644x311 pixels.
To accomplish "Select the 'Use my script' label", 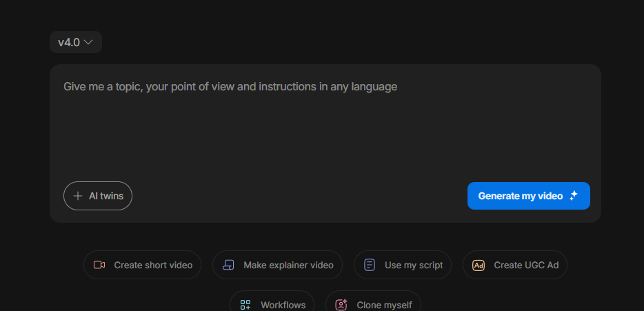I will [x=414, y=265].
